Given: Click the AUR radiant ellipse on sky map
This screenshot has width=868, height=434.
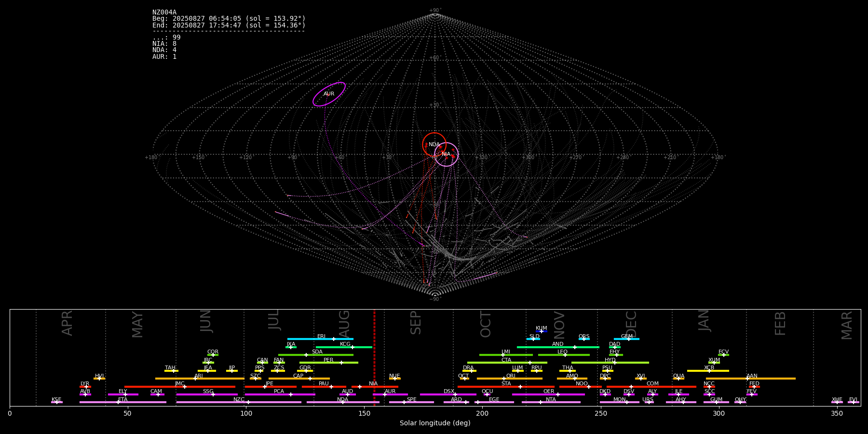Looking at the screenshot, I should tap(329, 94).
